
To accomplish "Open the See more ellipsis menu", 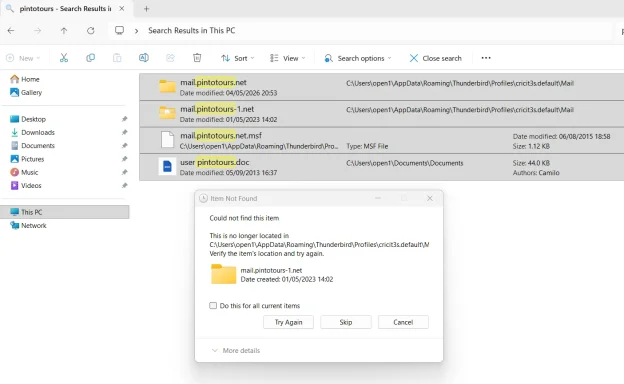I will click(486, 58).
